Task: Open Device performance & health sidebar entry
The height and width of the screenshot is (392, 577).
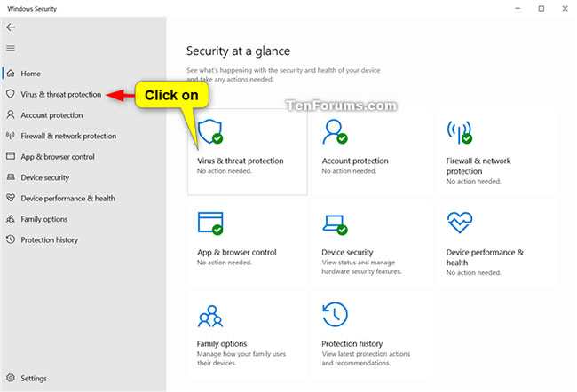Action: click(x=67, y=198)
